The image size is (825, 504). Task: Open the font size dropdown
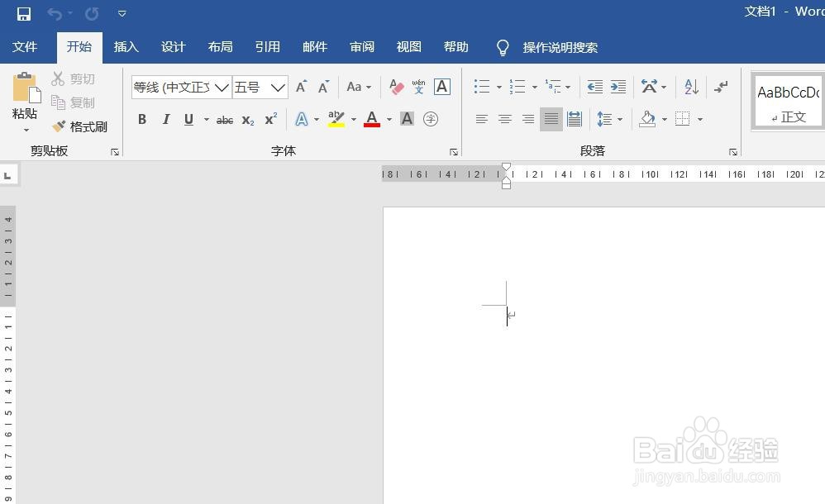(x=278, y=87)
